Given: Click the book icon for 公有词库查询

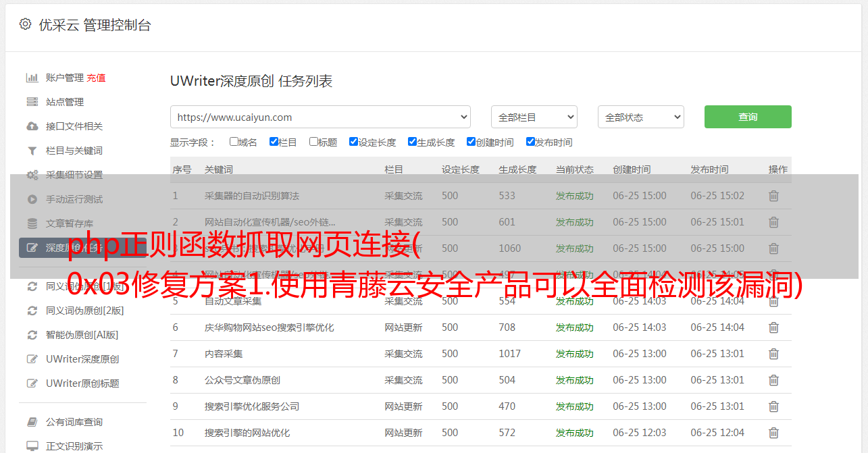Looking at the screenshot, I should click(32, 422).
